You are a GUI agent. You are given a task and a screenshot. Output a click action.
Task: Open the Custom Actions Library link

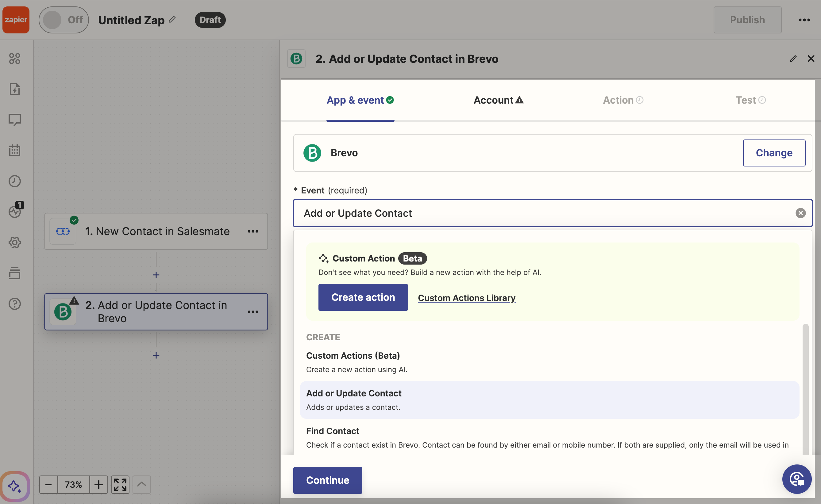pyautogui.click(x=466, y=298)
